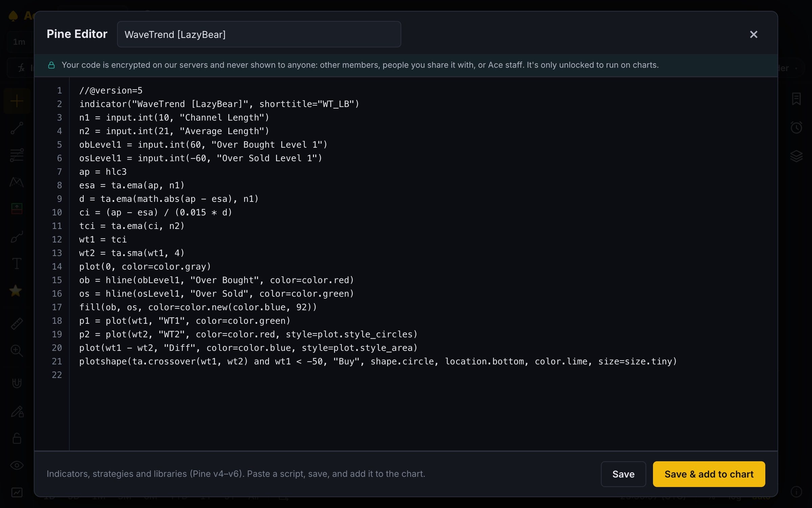812x508 pixels.
Task: Toggle the magnet snap mode in background toolbar
Action: tap(17, 383)
